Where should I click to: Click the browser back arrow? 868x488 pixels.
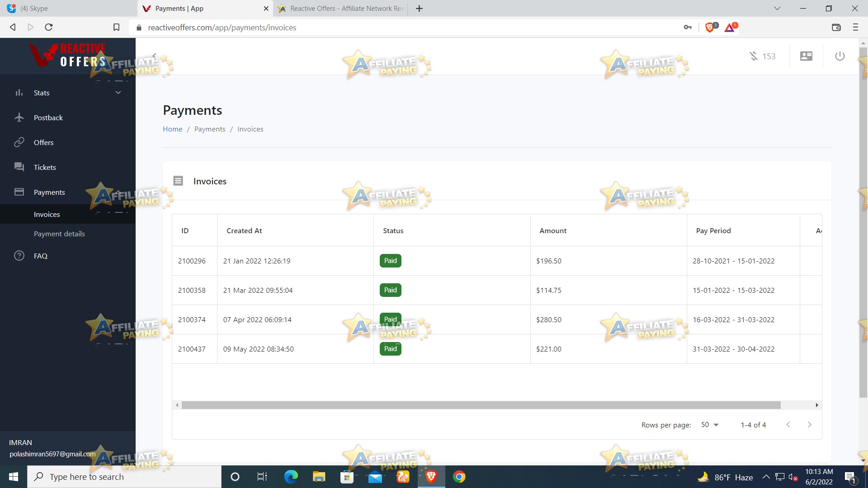coord(13,27)
